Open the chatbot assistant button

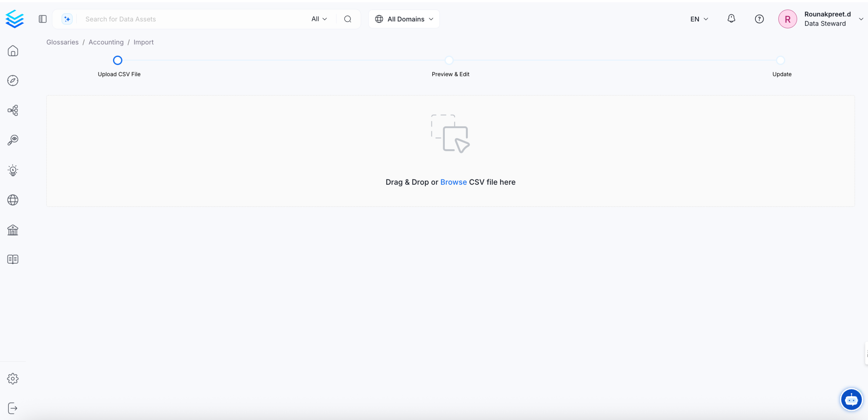point(851,400)
